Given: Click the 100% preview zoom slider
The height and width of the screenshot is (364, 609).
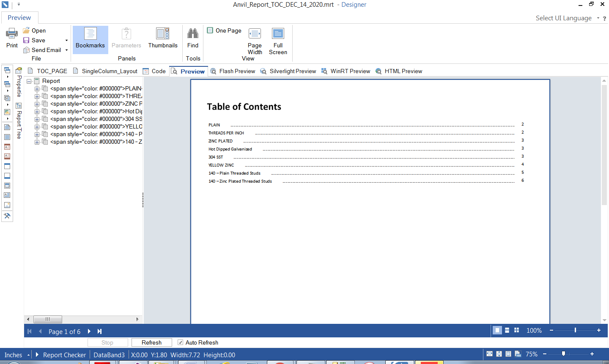Looking at the screenshot, I should pos(575,330).
